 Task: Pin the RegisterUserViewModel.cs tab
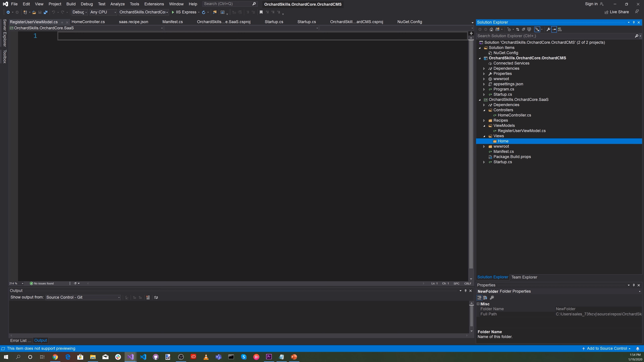click(x=62, y=22)
